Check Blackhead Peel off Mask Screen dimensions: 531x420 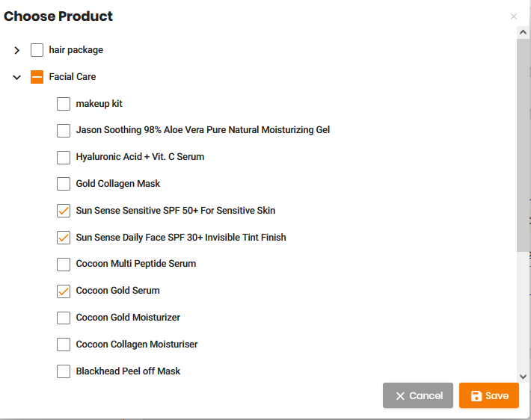pos(64,371)
